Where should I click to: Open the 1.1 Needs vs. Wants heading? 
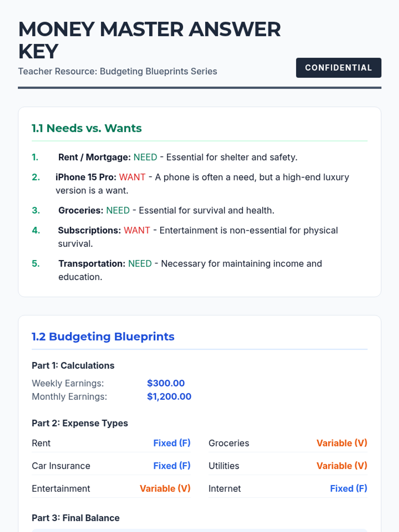(x=86, y=128)
